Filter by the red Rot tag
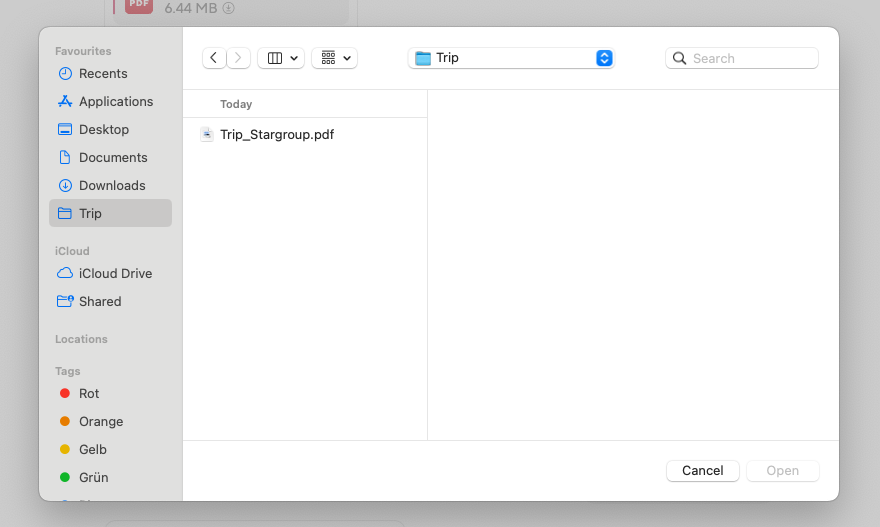The height and width of the screenshot is (527, 880). (88, 393)
